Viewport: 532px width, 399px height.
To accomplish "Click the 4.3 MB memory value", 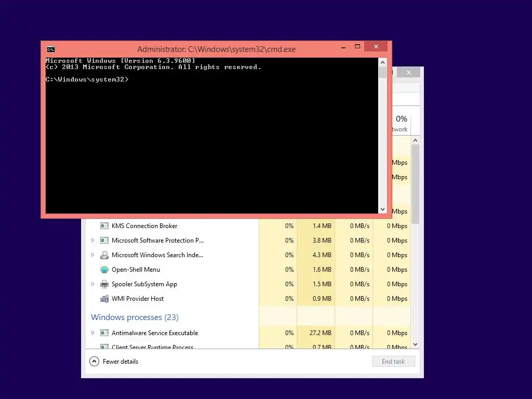I will click(x=322, y=255).
